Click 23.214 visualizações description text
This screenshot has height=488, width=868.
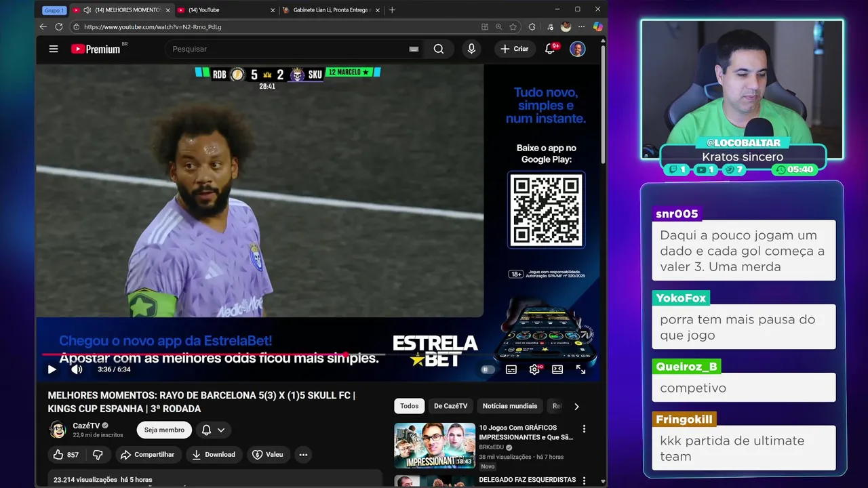pos(103,480)
